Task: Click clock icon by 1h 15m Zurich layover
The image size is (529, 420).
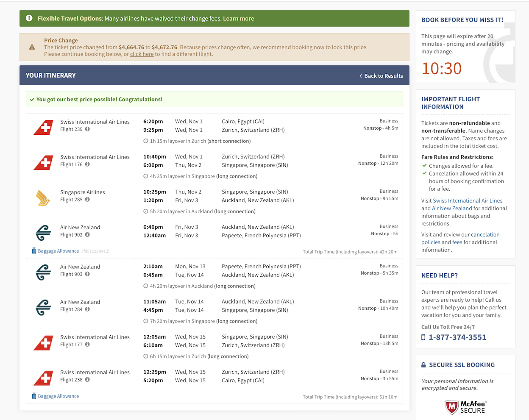Action: [146, 141]
